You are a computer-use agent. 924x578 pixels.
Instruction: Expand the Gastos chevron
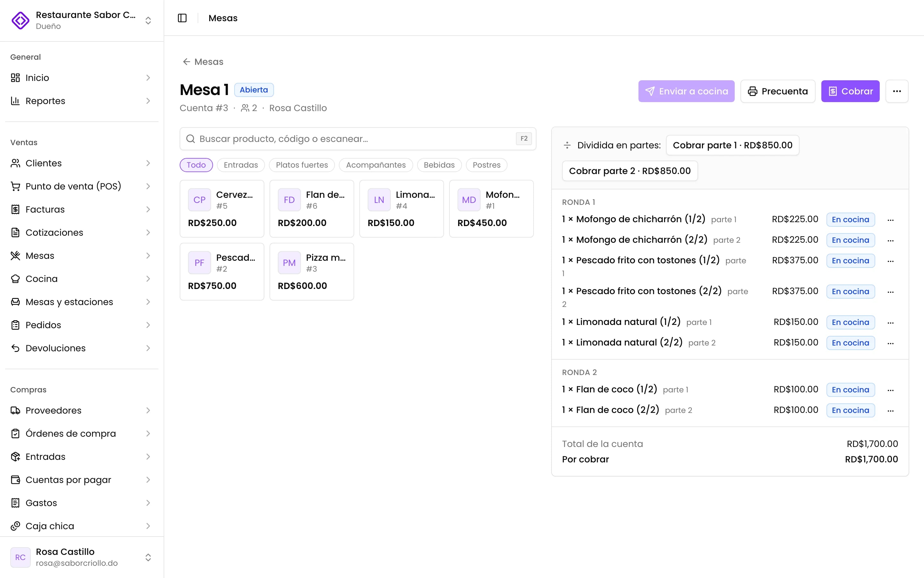click(148, 503)
